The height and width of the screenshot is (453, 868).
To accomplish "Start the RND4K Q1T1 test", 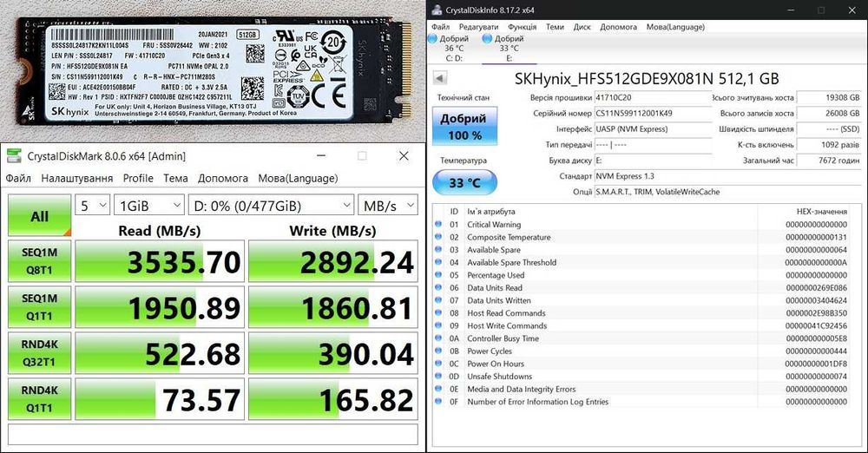I will point(39,398).
